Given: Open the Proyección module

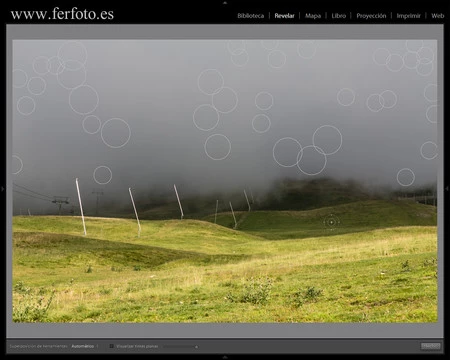Looking at the screenshot, I should click(371, 16).
